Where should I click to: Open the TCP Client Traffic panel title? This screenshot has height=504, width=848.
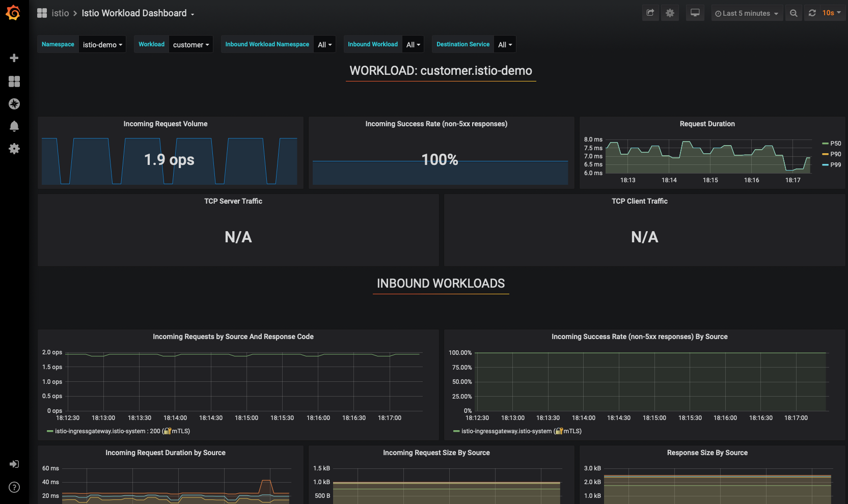click(640, 201)
